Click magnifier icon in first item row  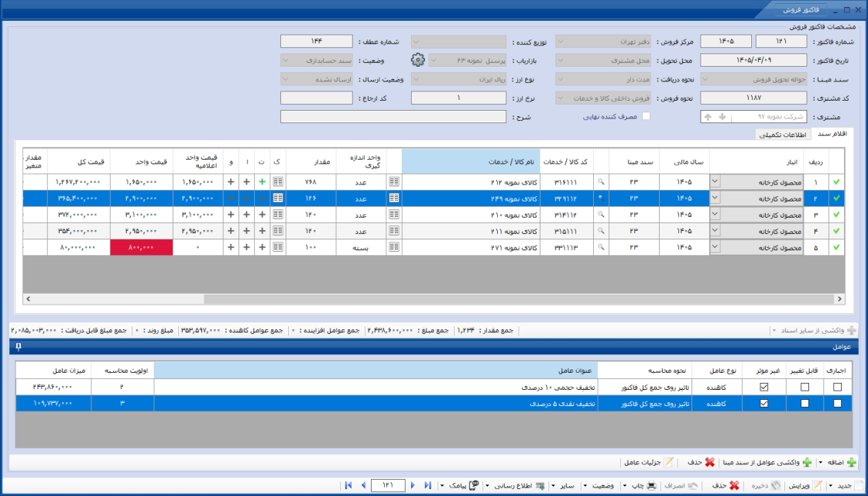[601, 182]
